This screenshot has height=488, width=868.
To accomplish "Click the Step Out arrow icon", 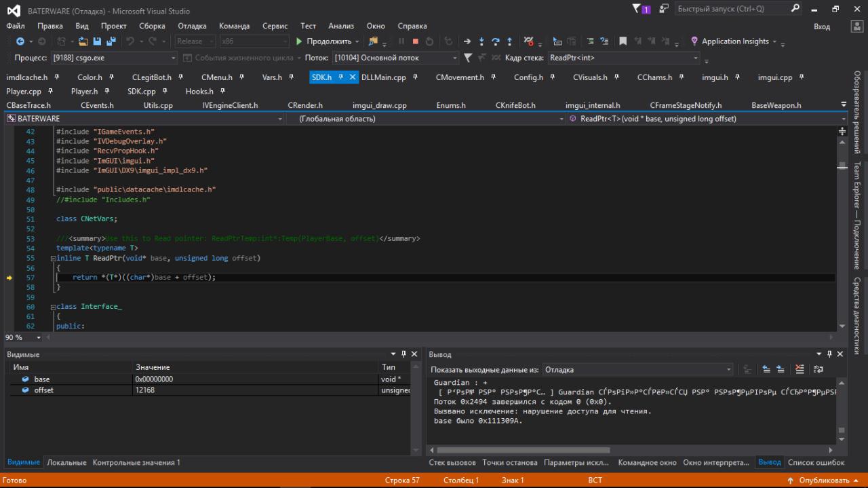I will tap(509, 41).
